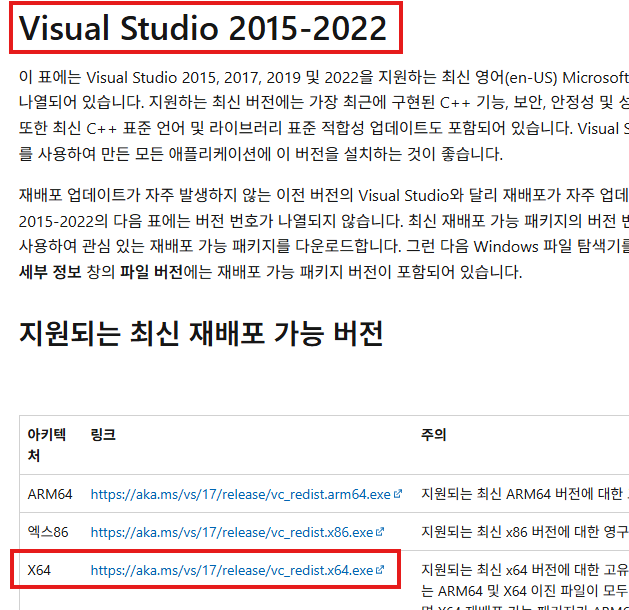Click the x64 row note beginning 지원되는 최신 x64

(525, 570)
